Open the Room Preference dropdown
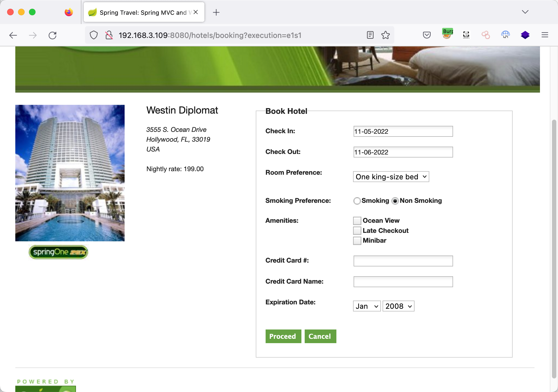Screen dimensions: 558x392 (x=391, y=177)
